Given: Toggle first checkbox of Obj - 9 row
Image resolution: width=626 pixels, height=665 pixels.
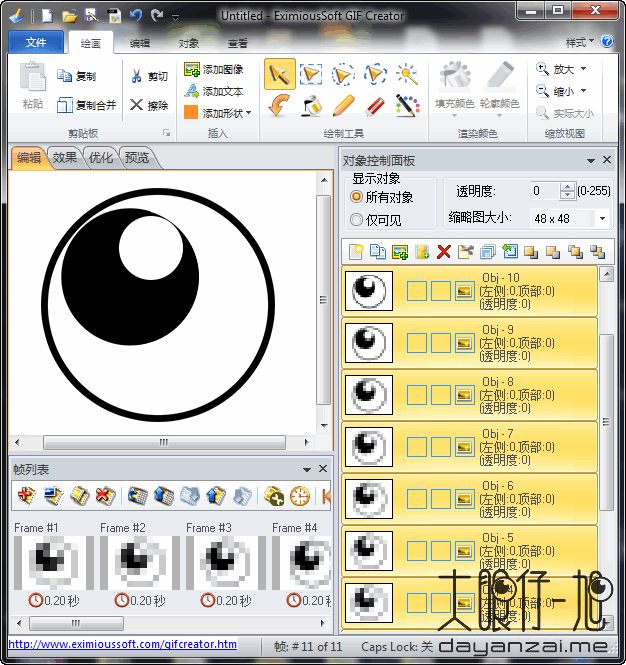Looking at the screenshot, I should [x=416, y=343].
